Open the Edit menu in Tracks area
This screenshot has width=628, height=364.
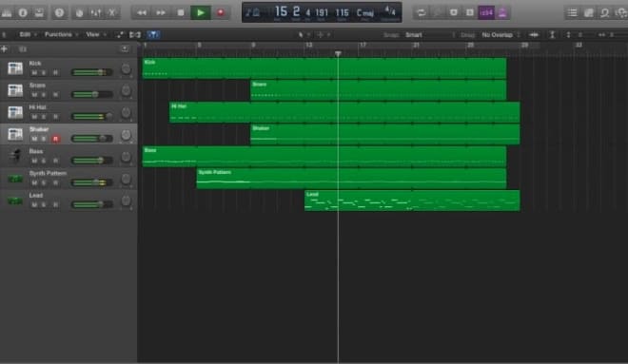coord(28,35)
